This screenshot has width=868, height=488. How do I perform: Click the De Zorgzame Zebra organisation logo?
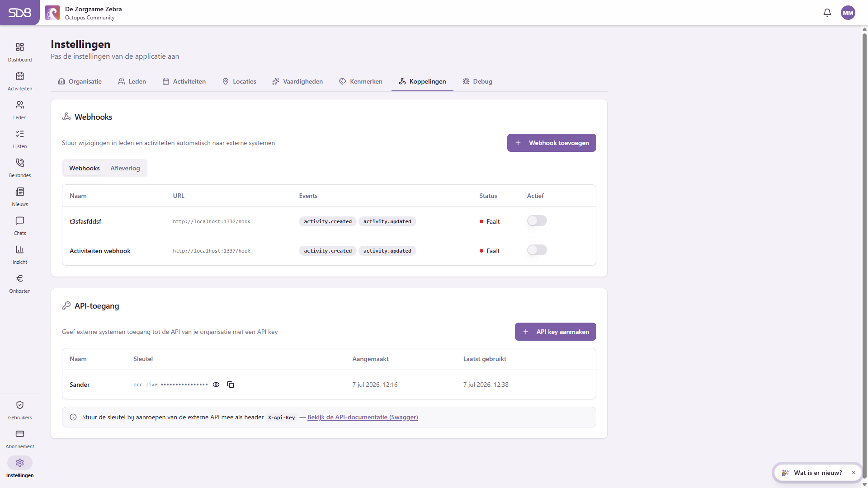coord(52,13)
